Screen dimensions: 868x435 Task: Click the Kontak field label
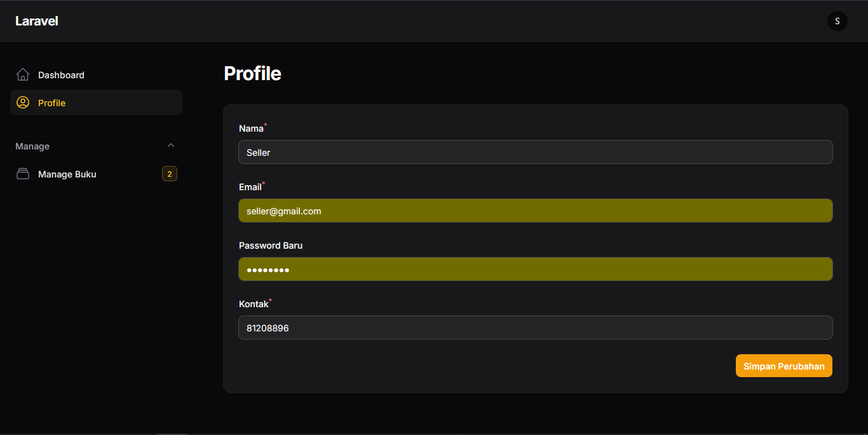click(254, 304)
